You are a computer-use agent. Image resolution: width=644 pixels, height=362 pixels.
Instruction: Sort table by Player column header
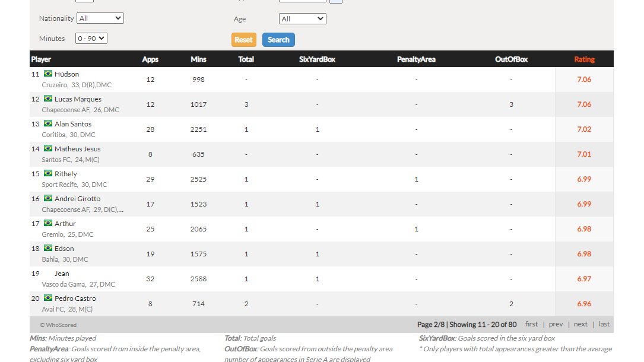41,59
